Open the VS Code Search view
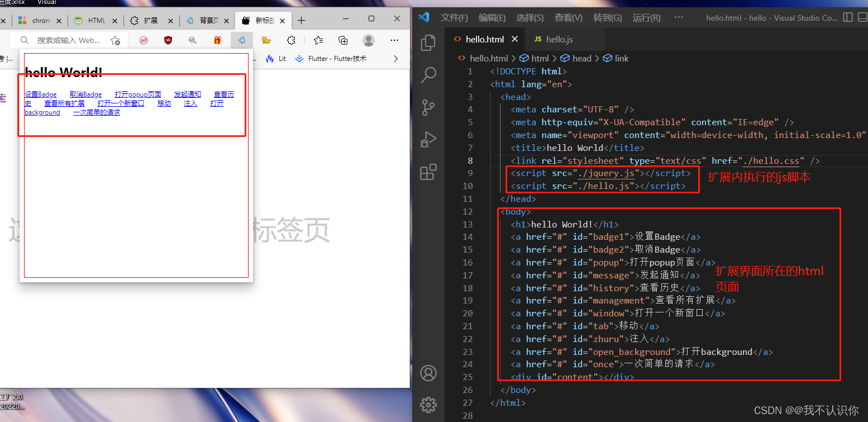This screenshot has height=422, width=868. click(x=428, y=75)
